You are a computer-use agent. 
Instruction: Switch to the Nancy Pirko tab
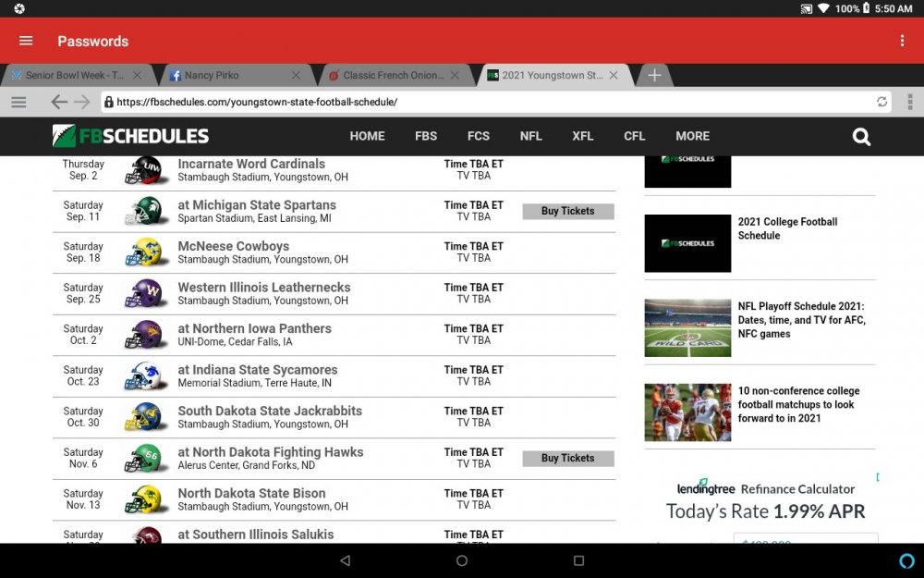[211, 76]
